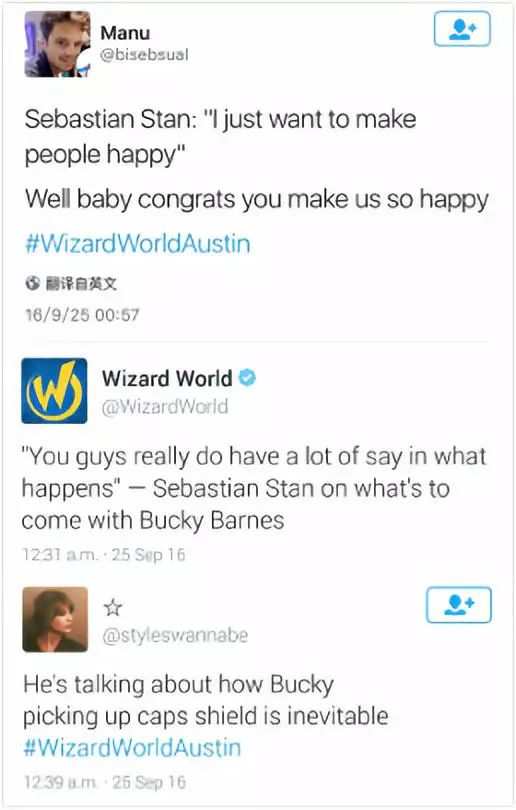Click Wizard World verified badge
Screen dimensions: 516x810
(x=247, y=378)
